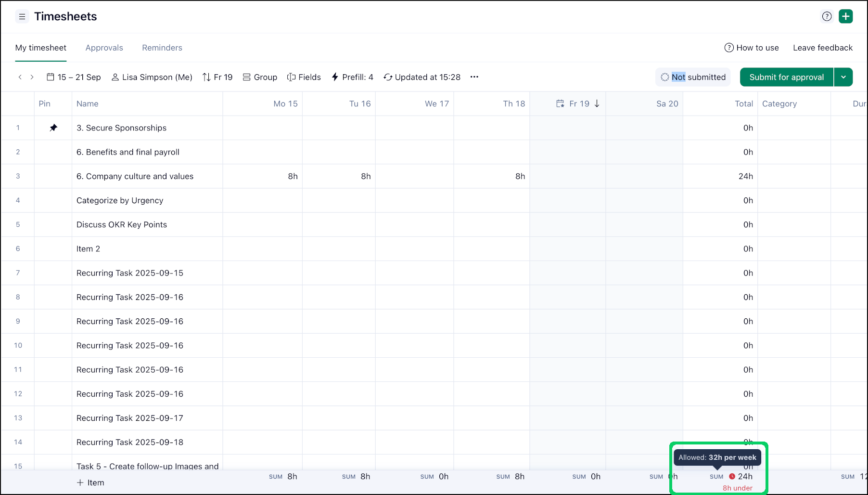Open the help question mark icon

[x=827, y=16]
